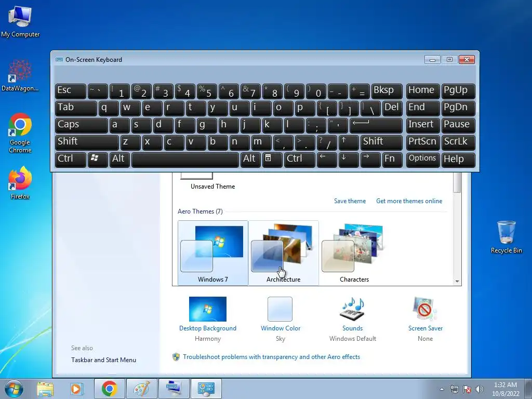Select the Architecture theme
The height and width of the screenshot is (399, 532).
tap(283, 253)
